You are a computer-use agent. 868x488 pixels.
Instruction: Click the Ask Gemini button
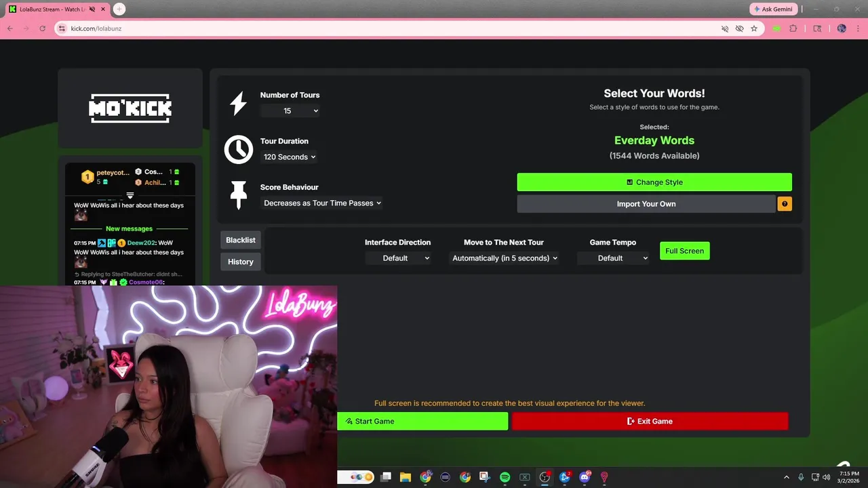[x=773, y=9]
